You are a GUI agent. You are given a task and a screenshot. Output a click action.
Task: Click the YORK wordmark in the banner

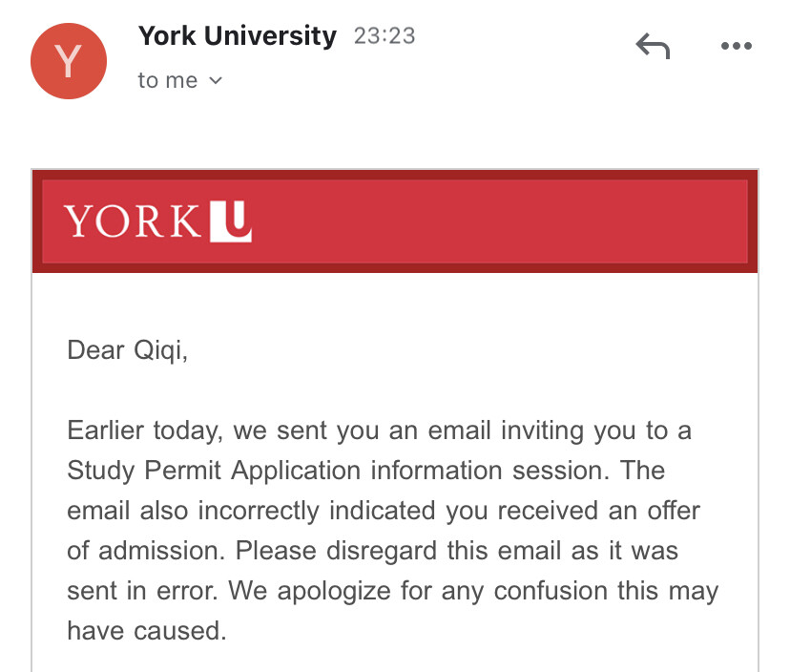point(132,222)
